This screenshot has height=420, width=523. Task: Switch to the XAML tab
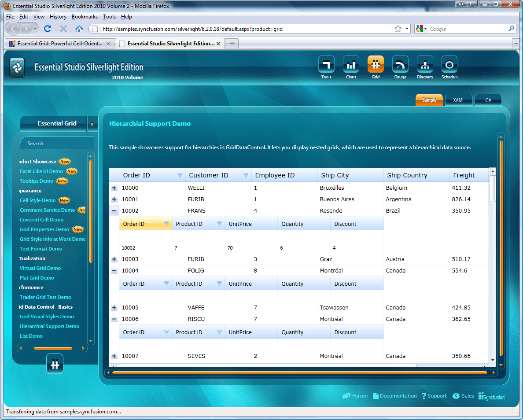tap(459, 100)
